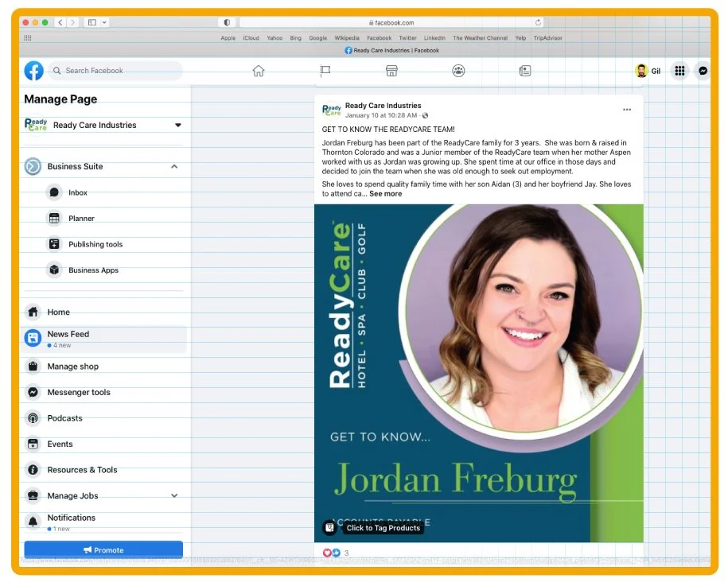Open the nine-dot apps menu icon
Viewport: 728px width, 582px height.
tap(679, 71)
